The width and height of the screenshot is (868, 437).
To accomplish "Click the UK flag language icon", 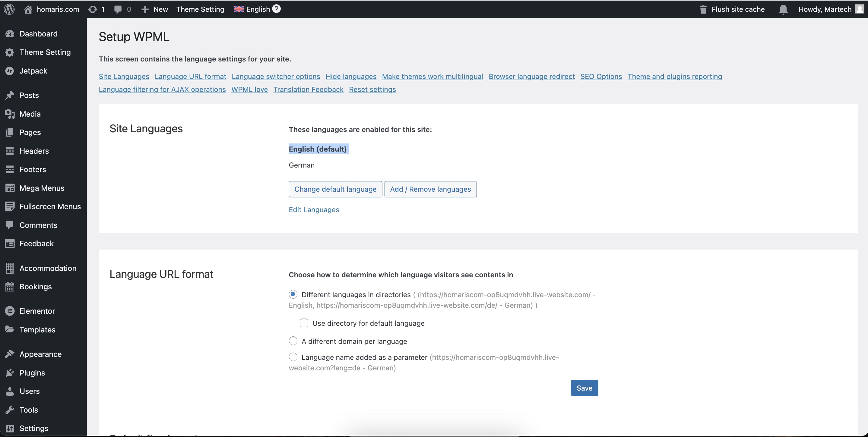I will tap(239, 9).
